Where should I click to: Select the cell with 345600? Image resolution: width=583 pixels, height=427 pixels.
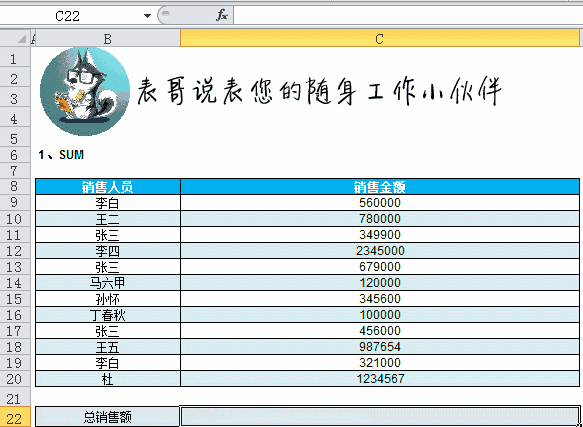(x=380, y=299)
